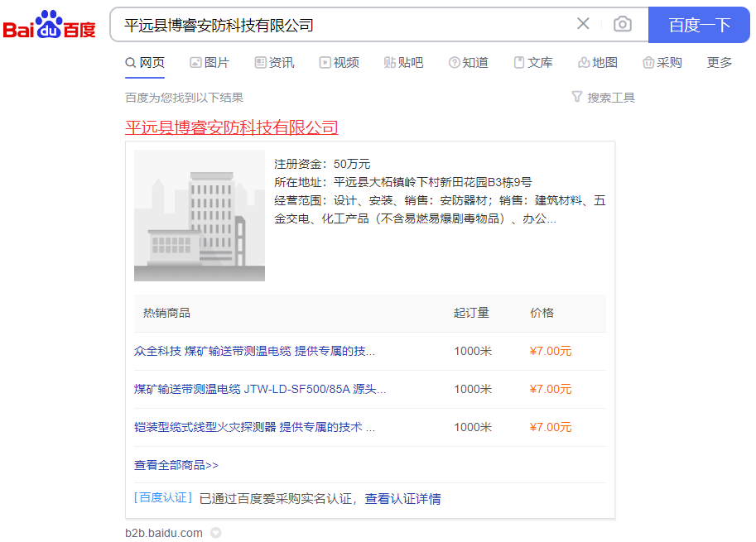This screenshot has width=756, height=542.
Task: Clear the search box with X icon
Action: click(583, 24)
